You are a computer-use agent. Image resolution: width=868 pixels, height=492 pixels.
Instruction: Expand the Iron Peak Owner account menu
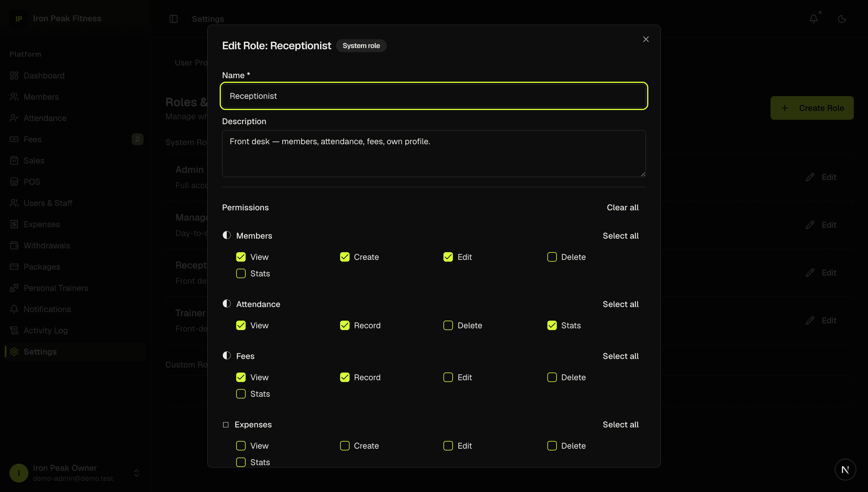(x=136, y=473)
